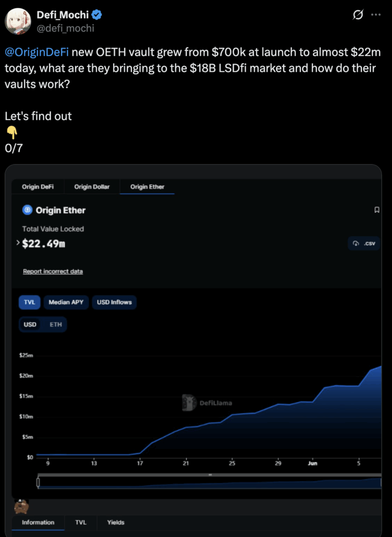Click the left handle of chart range slider
Screen dimensions: 392x537
click(38, 482)
